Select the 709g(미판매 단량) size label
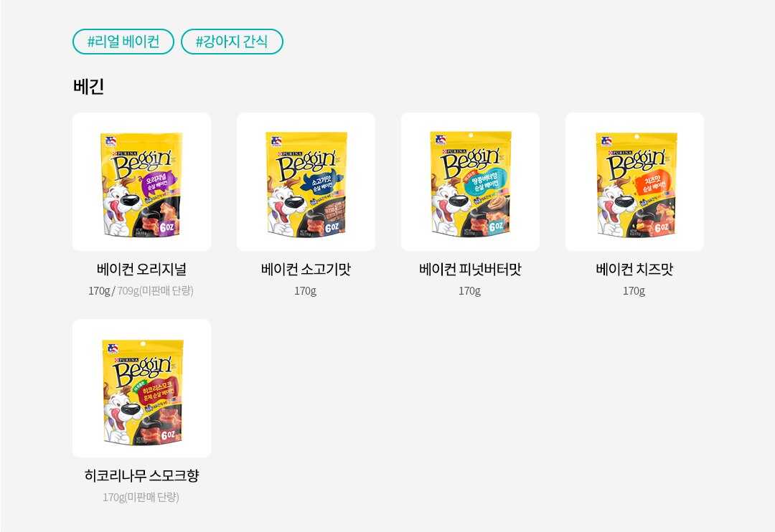Screen dimensions: 775x532 coord(155,291)
